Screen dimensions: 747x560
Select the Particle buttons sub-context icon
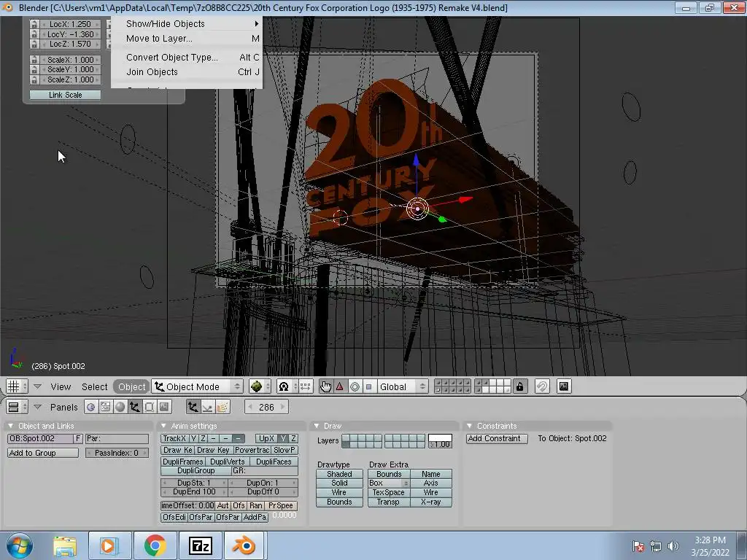(222, 407)
